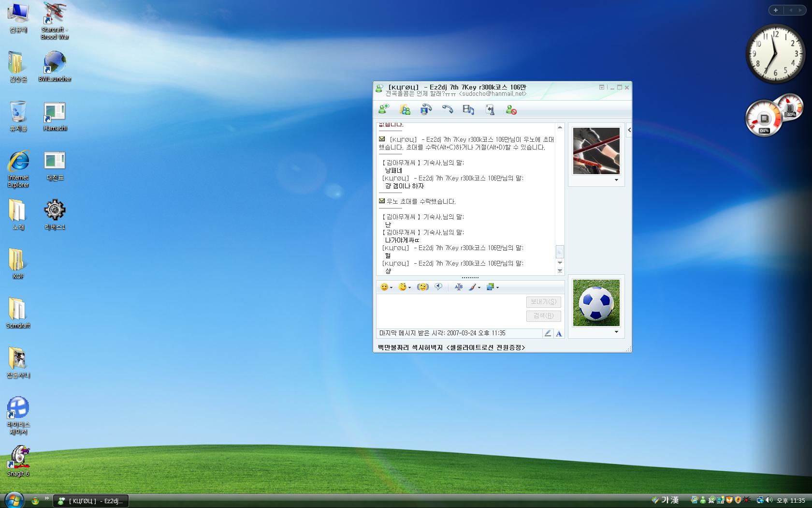The image size is (812, 508).
Task: Select Starcraft Brood War desktop shortcut
Action: pos(55,21)
